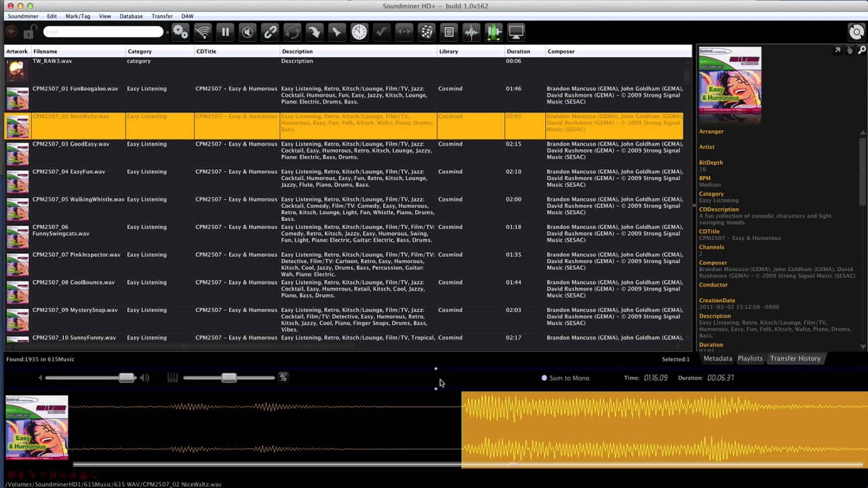The image size is (868, 488).
Task: Open the Soundminer menu
Action: point(23,16)
